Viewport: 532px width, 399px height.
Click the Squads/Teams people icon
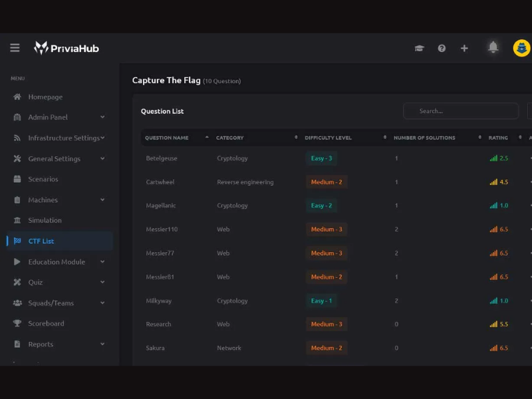[17, 303]
